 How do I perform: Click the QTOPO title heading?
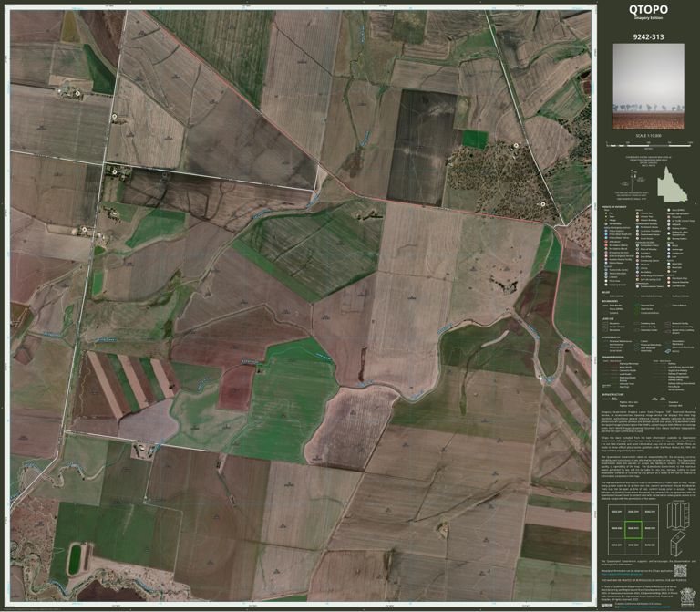point(648,9)
